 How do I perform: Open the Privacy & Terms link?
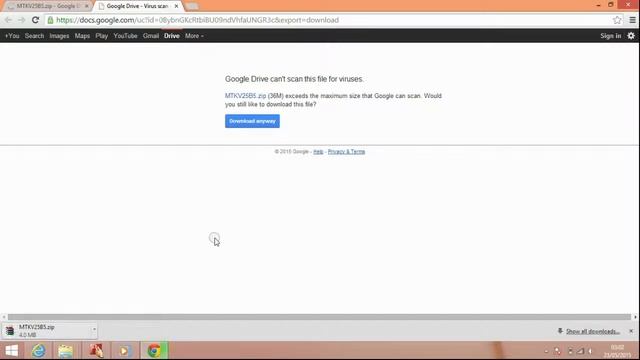click(346, 151)
